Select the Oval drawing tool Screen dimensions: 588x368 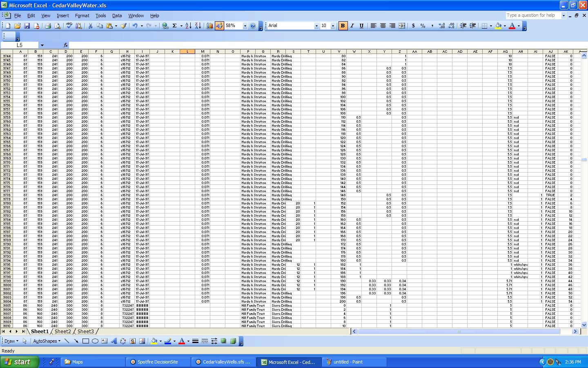95,341
